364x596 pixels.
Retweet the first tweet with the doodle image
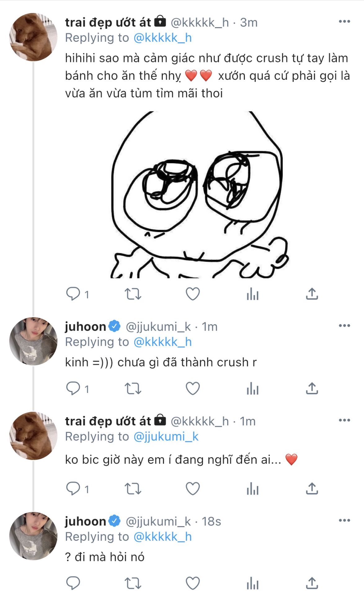[133, 294]
